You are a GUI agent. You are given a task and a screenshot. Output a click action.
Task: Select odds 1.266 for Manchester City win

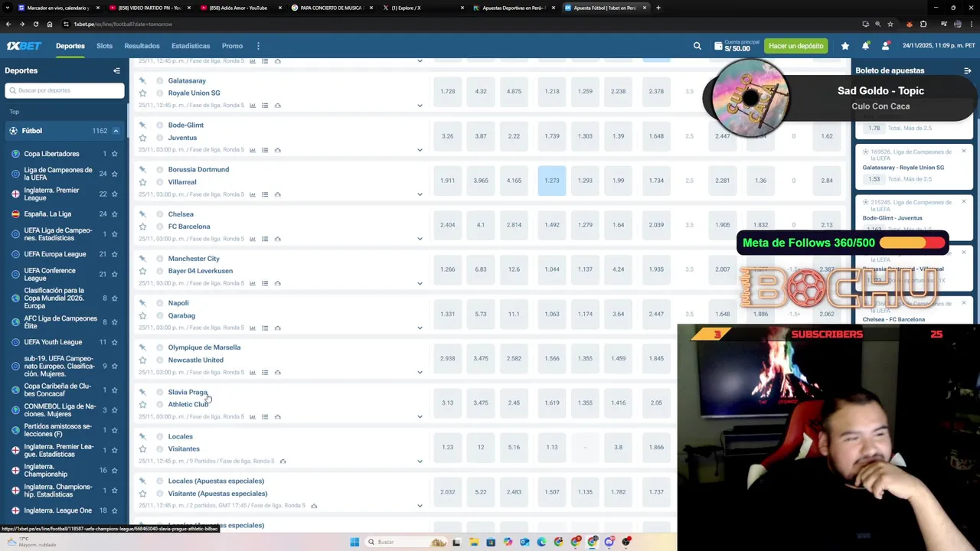[x=448, y=269]
